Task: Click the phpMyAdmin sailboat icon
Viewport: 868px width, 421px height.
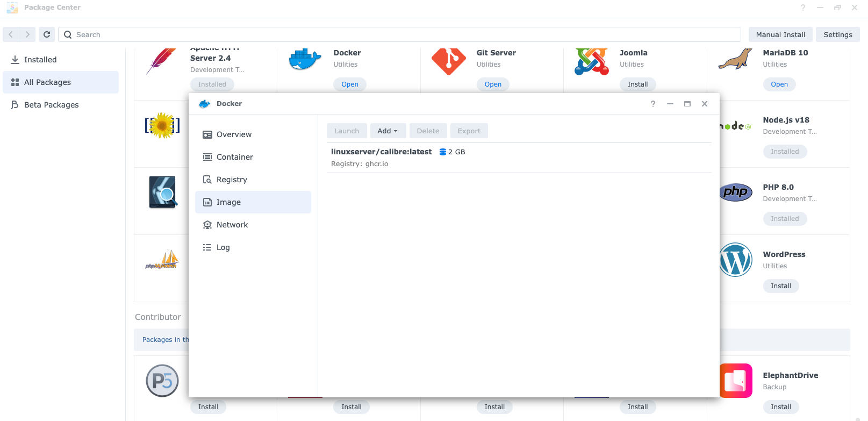Action: [162, 260]
